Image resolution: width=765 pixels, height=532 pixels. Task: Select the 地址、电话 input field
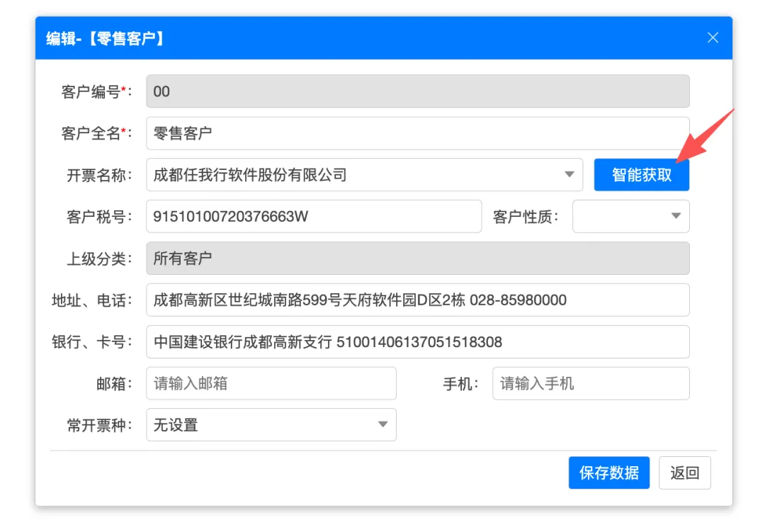[x=417, y=300]
